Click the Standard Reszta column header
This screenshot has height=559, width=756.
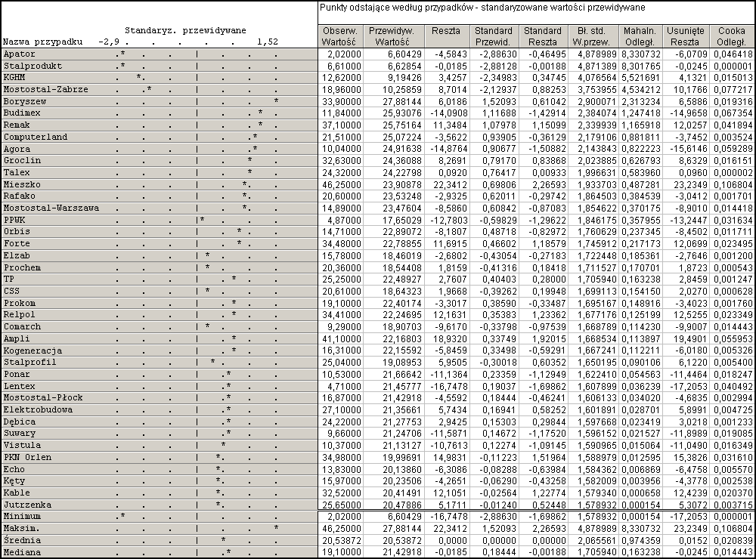coord(542,36)
